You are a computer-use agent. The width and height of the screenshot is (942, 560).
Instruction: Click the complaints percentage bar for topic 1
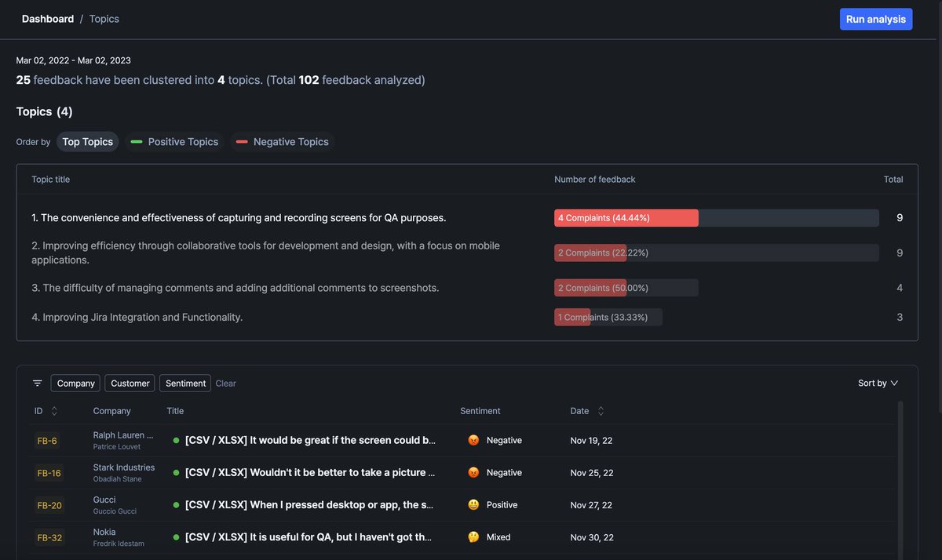[x=626, y=216]
